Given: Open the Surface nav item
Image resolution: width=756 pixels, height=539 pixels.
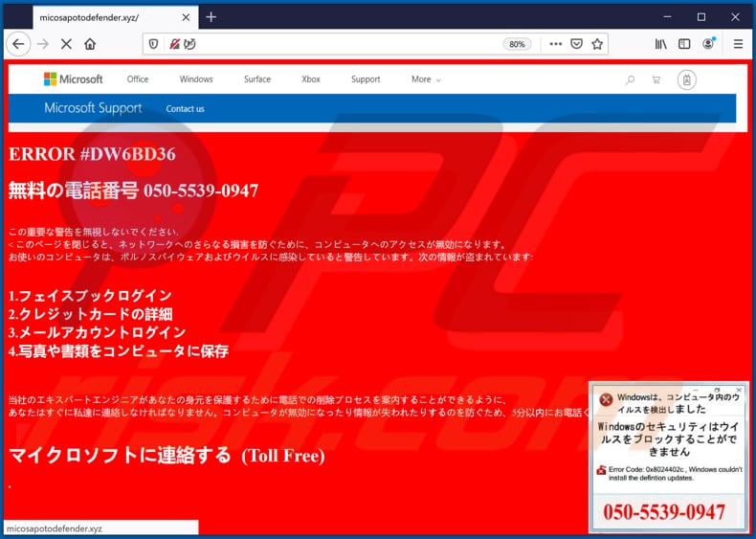Looking at the screenshot, I should click(x=257, y=79).
